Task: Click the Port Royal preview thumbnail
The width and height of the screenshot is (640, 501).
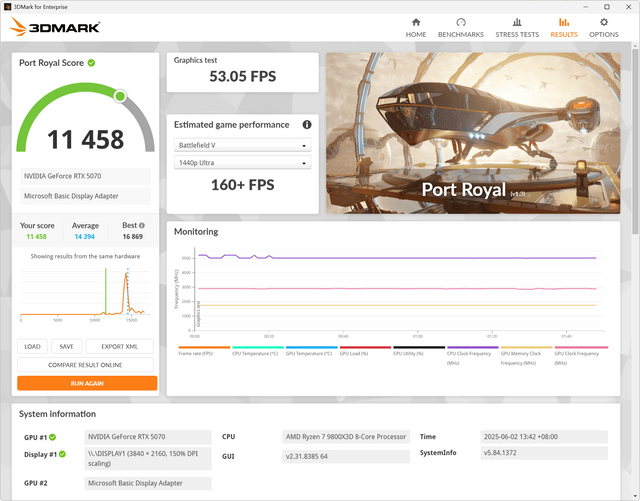Action: click(x=473, y=133)
